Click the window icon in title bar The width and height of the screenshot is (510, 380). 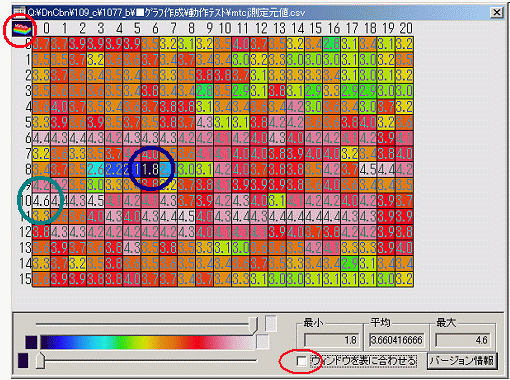19,12
